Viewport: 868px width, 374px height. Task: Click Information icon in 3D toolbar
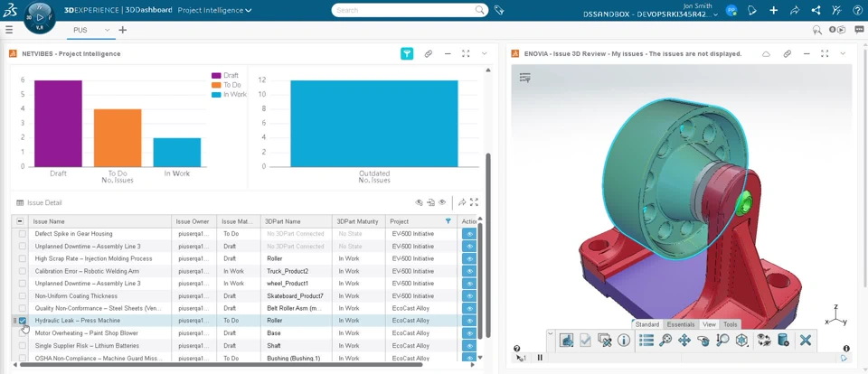click(x=624, y=341)
